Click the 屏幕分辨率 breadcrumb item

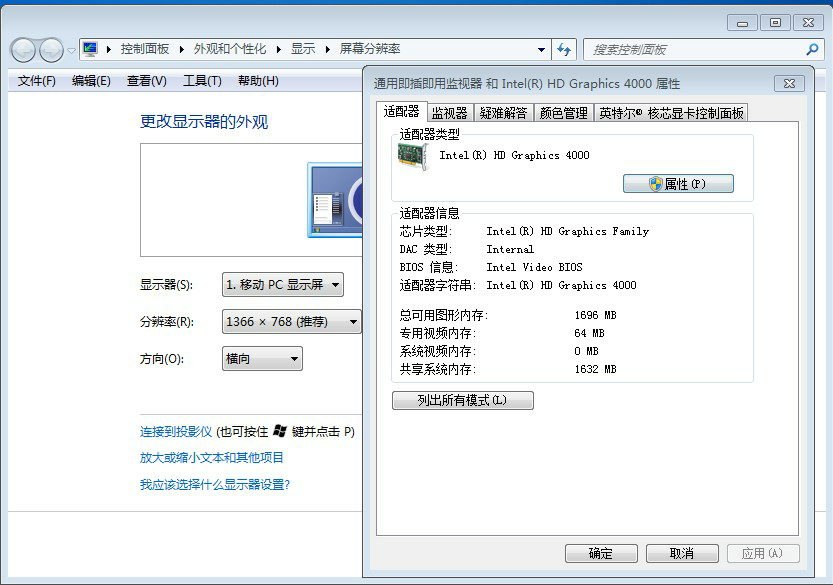pyautogui.click(x=370, y=49)
